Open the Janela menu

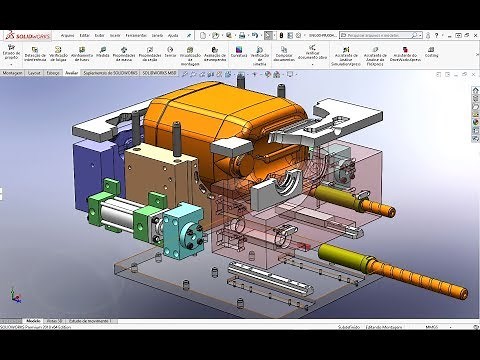(x=157, y=35)
